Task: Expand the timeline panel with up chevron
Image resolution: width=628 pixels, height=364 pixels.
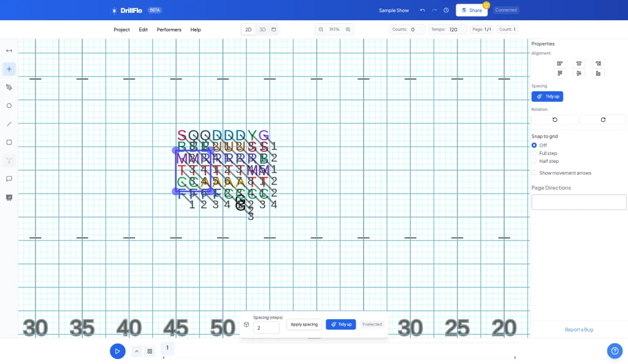Action: coord(137,351)
